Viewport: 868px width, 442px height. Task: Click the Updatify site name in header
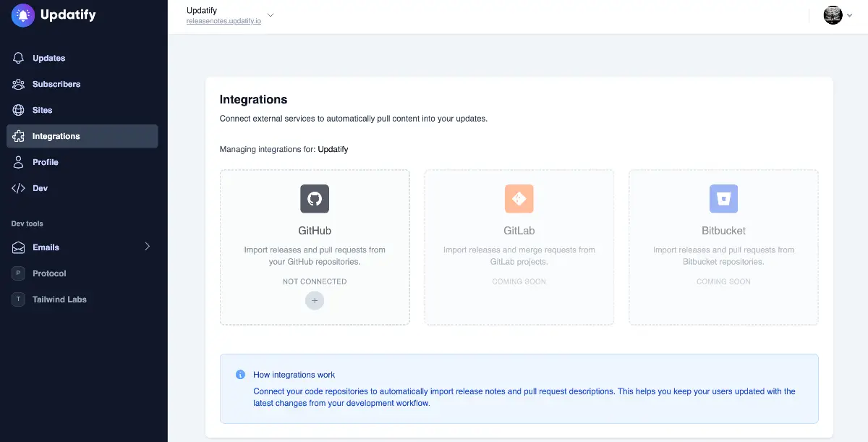(x=202, y=10)
